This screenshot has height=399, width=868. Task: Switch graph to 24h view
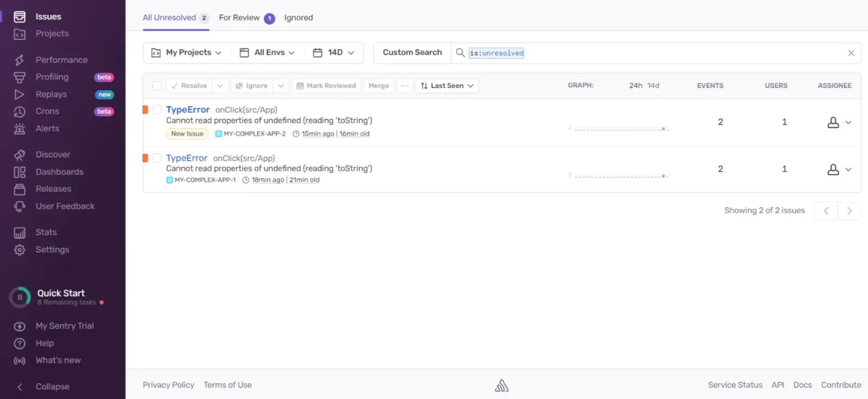[x=636, y=86]
